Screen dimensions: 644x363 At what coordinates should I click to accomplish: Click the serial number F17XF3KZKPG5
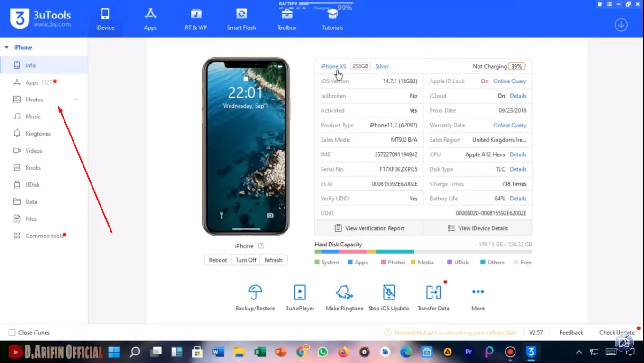398,169
